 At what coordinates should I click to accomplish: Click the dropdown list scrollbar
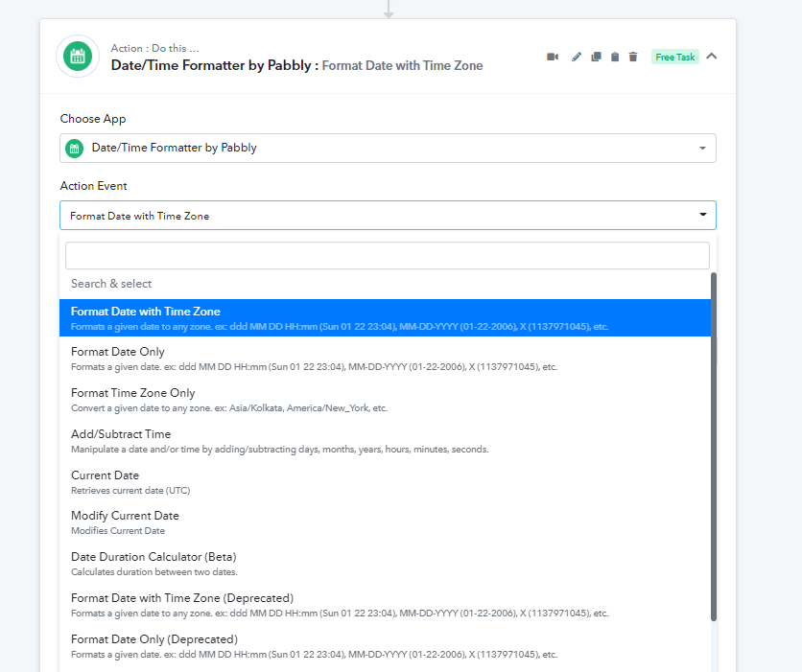tap(714, 447)
